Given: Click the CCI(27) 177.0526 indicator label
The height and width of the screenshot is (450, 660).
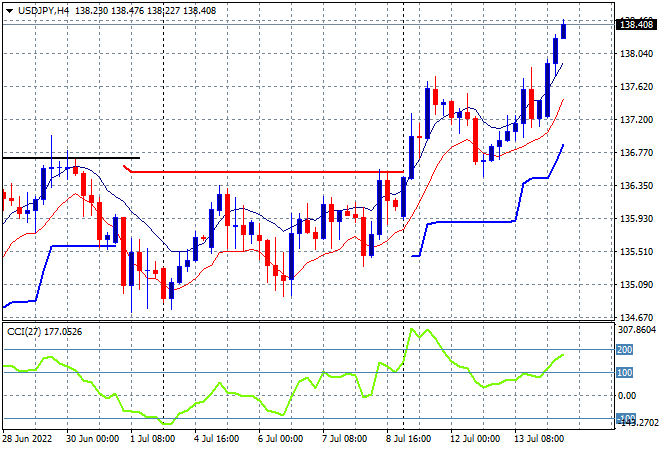Looking at the screenshot, I should (x=45, y=332).
